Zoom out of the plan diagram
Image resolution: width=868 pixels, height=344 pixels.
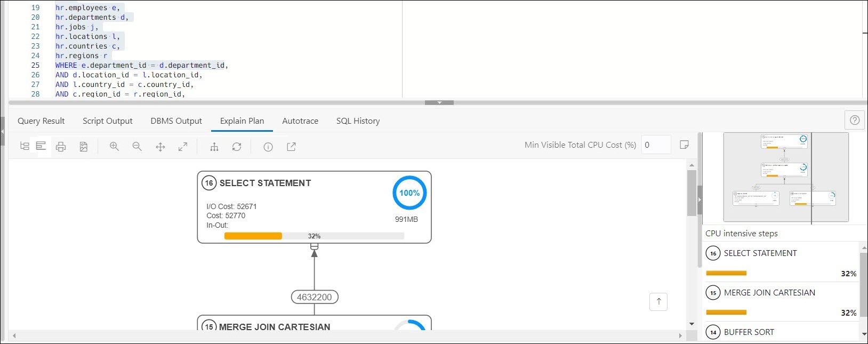[x=137, y=147]
